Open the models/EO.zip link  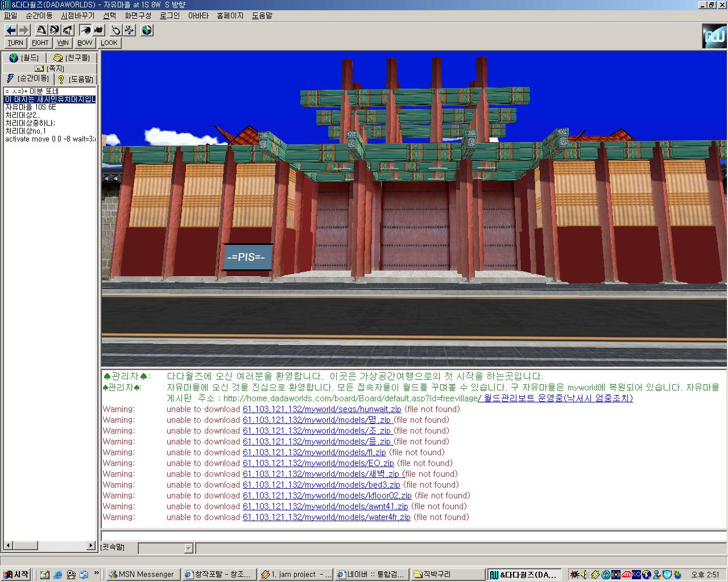(318, 463)
